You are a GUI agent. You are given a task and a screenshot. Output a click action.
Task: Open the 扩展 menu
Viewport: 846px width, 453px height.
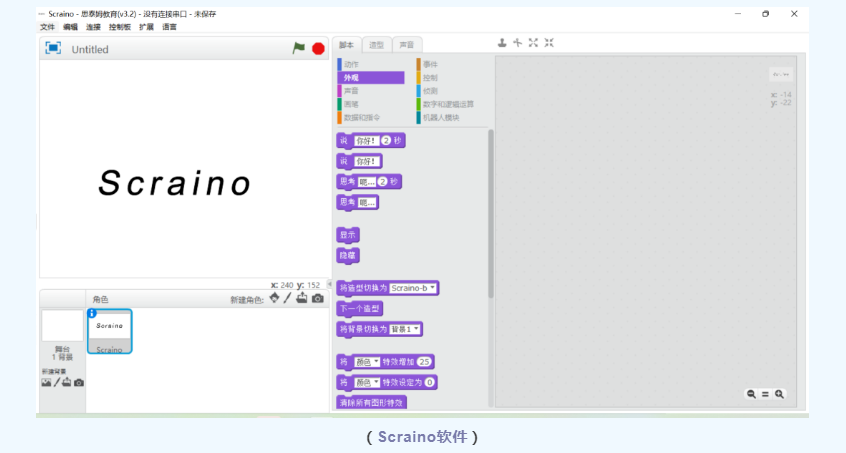click(x=146, y=27)
